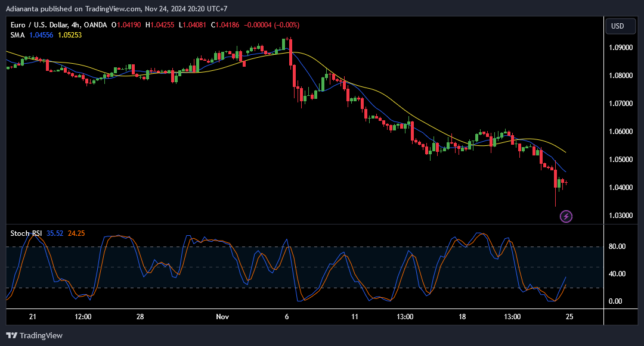
Task: Click the 1.08000 price axis label
Action: (621, 76)
